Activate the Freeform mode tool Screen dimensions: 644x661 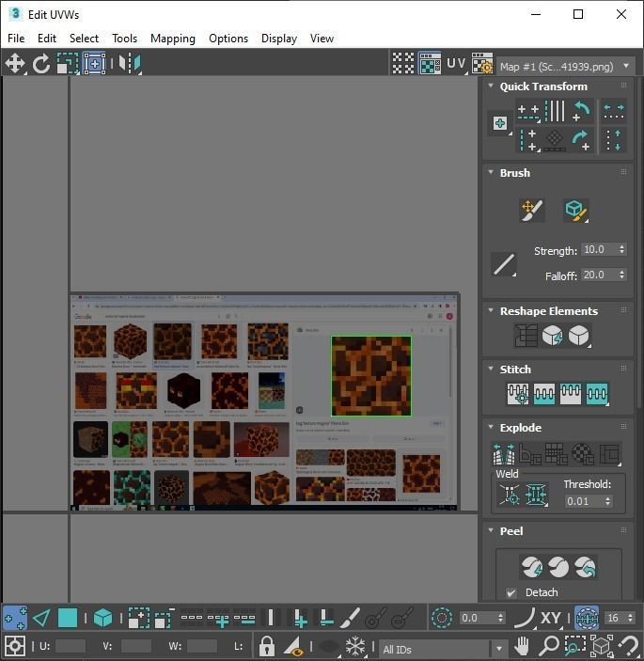(x=94, y=64)
